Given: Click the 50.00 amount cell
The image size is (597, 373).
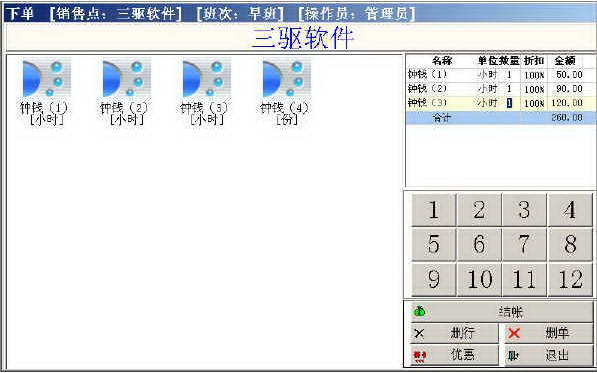Looking at the screenshot, I should coord(569,75).
